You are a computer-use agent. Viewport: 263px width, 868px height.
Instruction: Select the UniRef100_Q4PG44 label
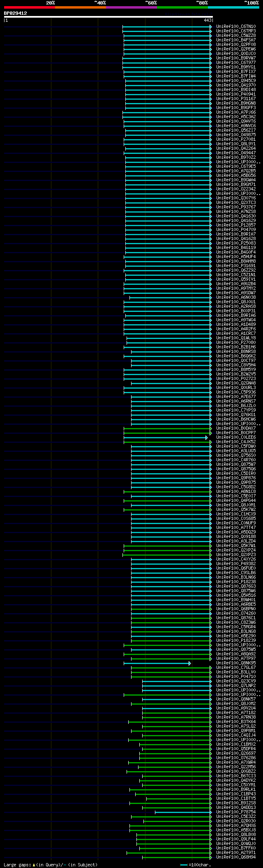tap(236, 501)
